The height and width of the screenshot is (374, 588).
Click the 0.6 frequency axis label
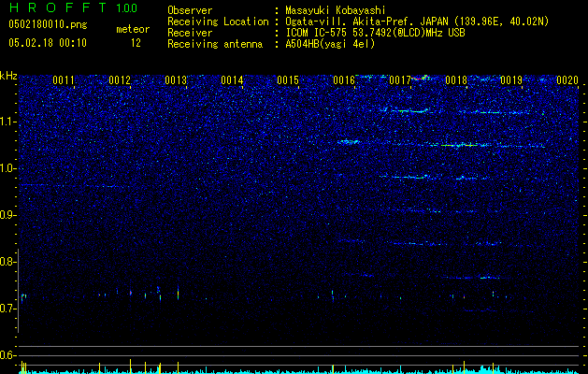click(x=8, y=355)
